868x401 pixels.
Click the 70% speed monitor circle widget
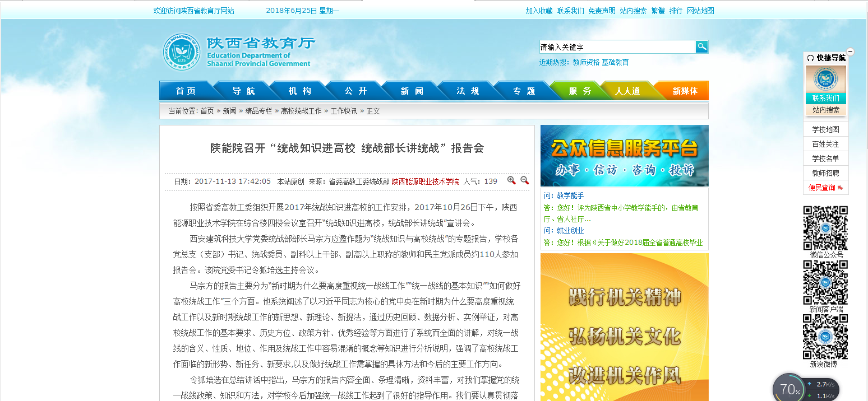tap(789, 390)
